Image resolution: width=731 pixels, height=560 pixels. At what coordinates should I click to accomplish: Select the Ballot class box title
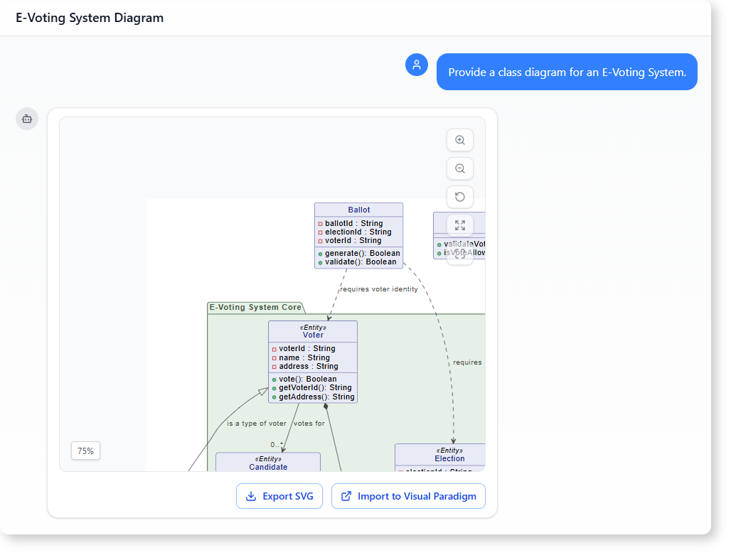[x=358, y=210]
